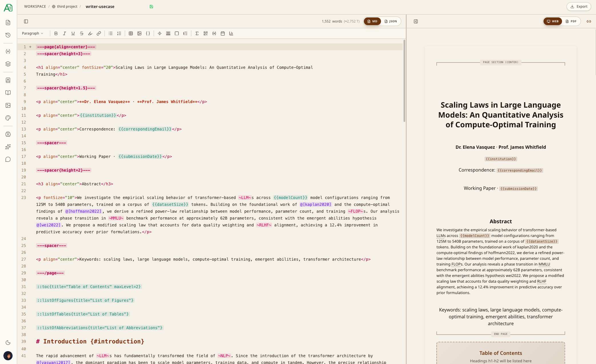Copy preview share link icon
Viewport: 596px width, 364px height.
pyautogui.click(x=589, y=21)
